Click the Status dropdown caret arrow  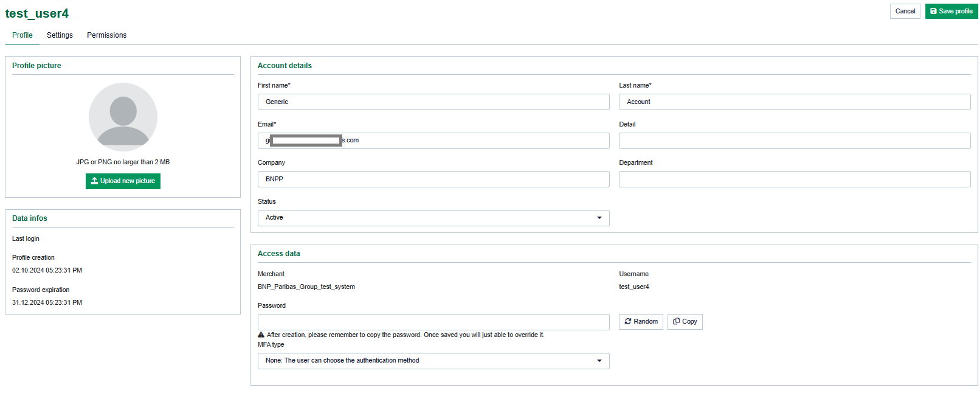pos(599,218)
